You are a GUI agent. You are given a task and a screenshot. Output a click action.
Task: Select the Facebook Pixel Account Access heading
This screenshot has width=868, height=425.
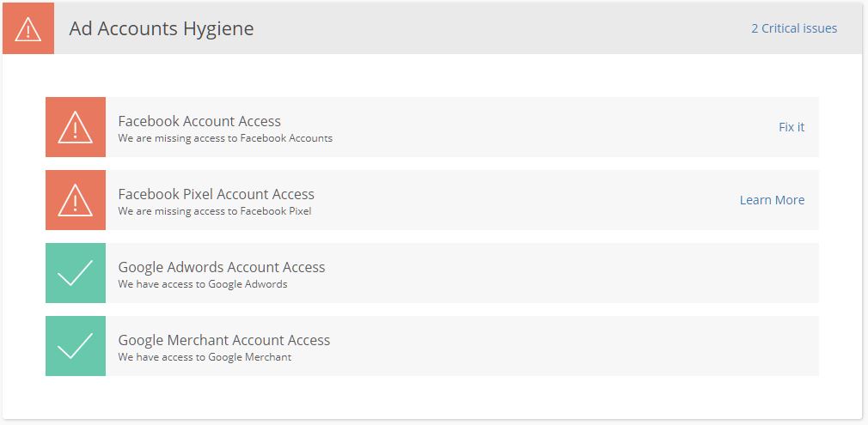216,194
